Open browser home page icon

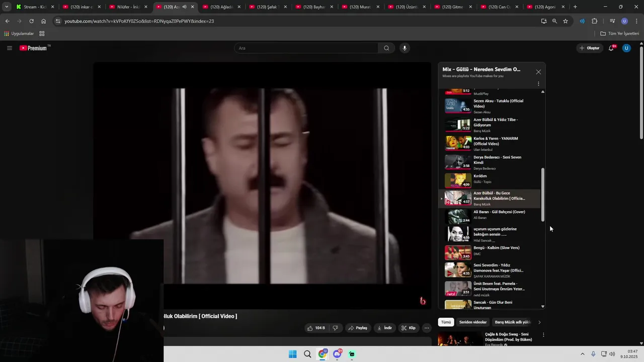click(43, 21)
